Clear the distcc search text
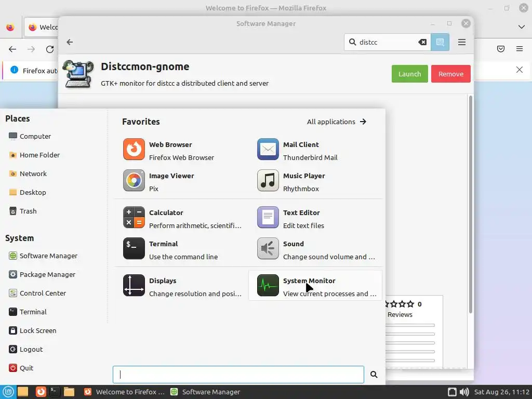 [x=422, y=42]
